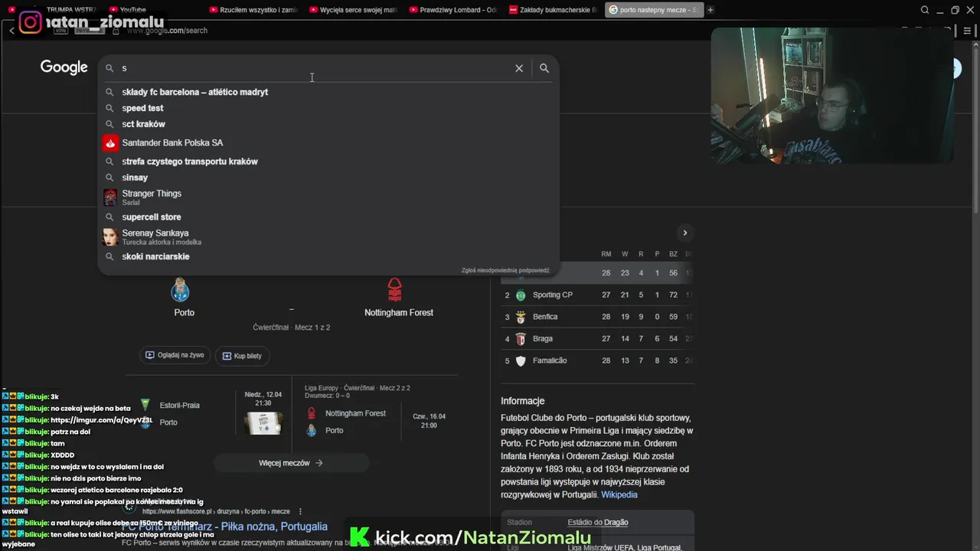Click the Benfica crest icon
Image resolution: width=980 pixels, height=551 pixels.
[521, 317]
